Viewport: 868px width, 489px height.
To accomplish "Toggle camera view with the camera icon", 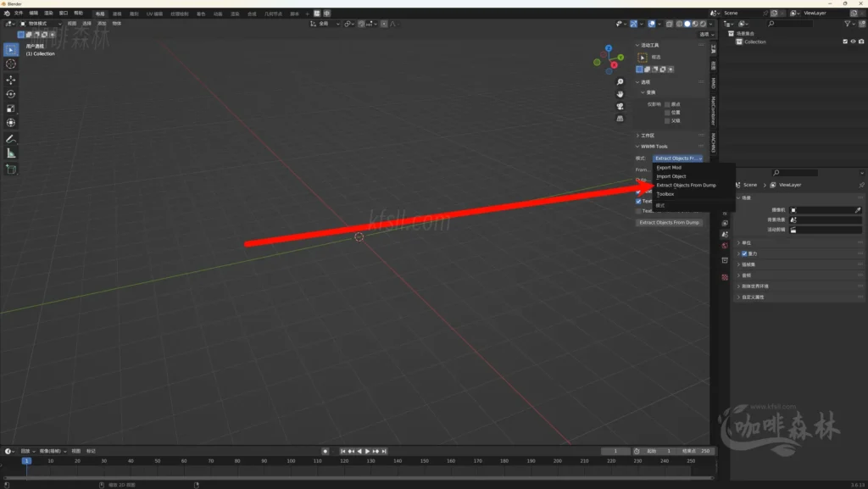I will pos(620,106).
